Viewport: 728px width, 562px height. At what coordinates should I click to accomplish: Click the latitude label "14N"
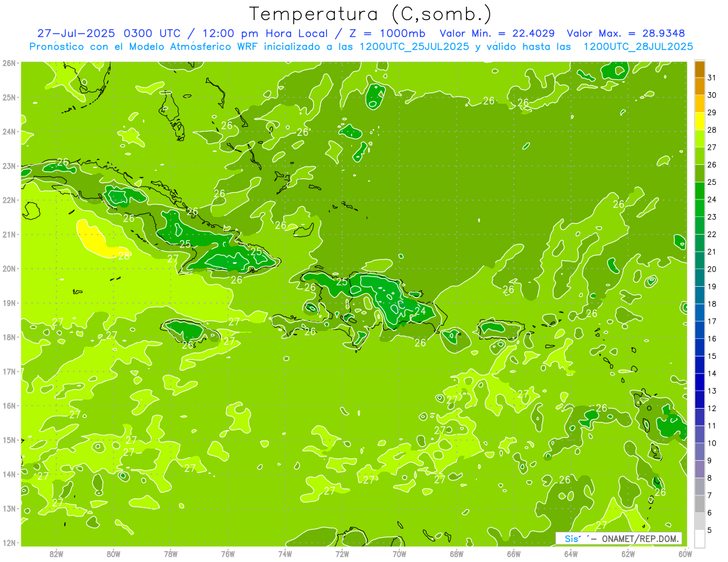[x=9, y=474]
